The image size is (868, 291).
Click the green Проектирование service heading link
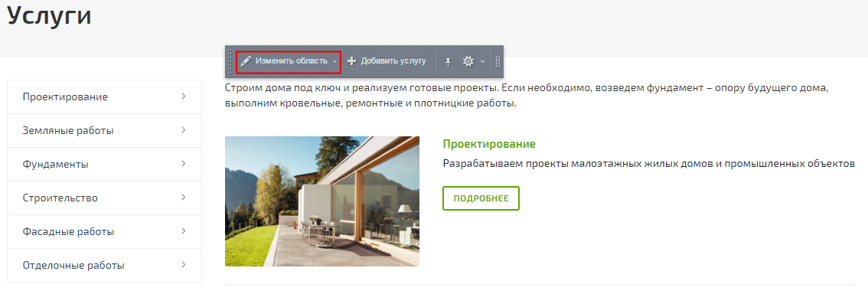[489, 144]
